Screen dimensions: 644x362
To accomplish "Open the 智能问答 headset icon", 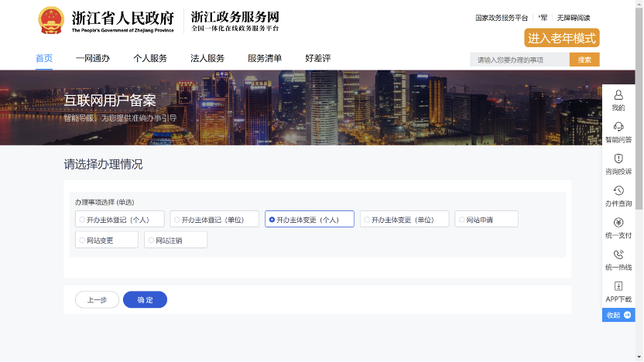I will [x=618, y=127].
